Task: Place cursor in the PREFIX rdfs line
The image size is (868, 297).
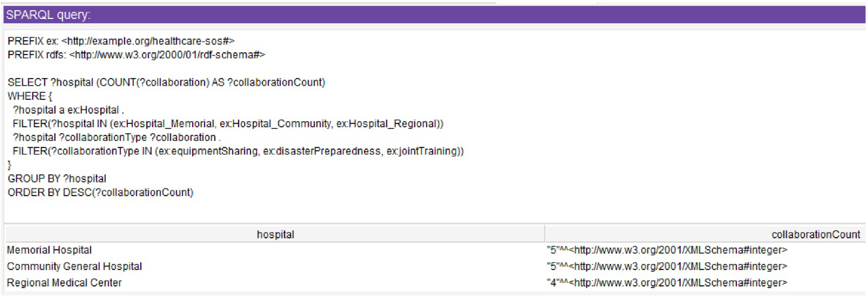Action: (x=136, y=54)
